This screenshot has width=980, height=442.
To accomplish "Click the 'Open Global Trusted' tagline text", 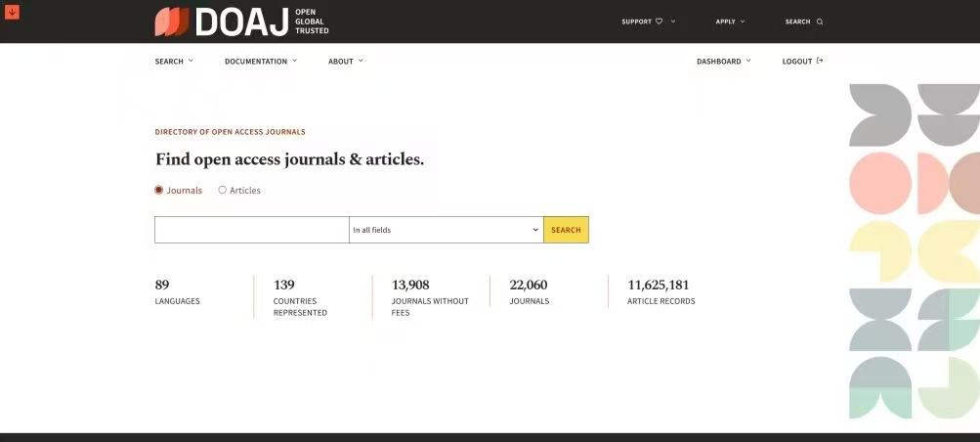I will [311, 22].
